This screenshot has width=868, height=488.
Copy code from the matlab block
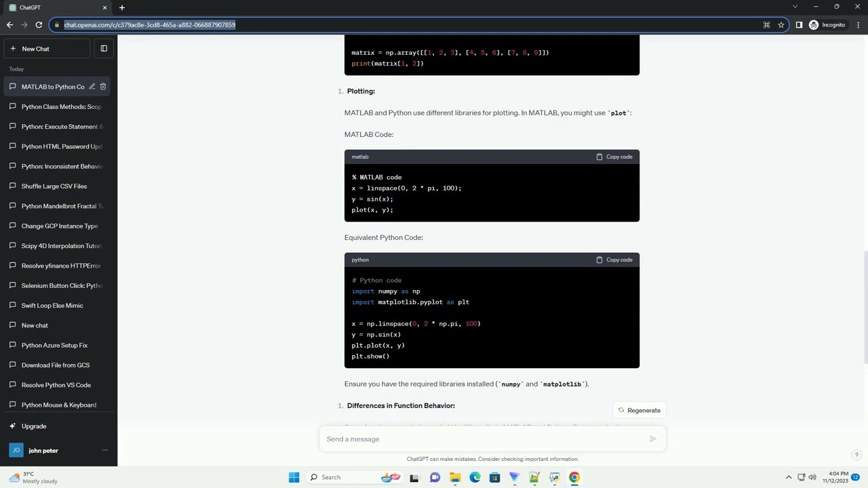(614, 157)
